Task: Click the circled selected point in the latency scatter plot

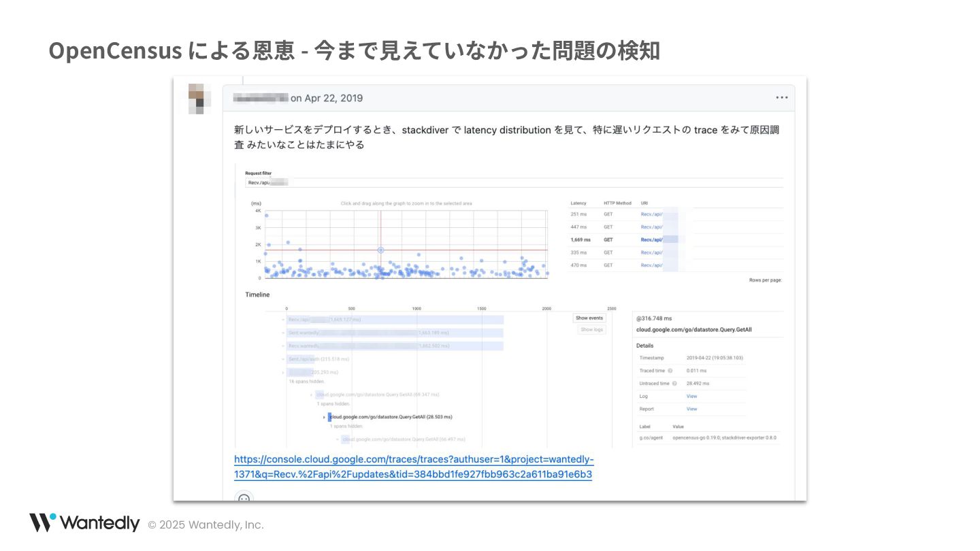Action: pyautogui.click(x=381, y=250)
